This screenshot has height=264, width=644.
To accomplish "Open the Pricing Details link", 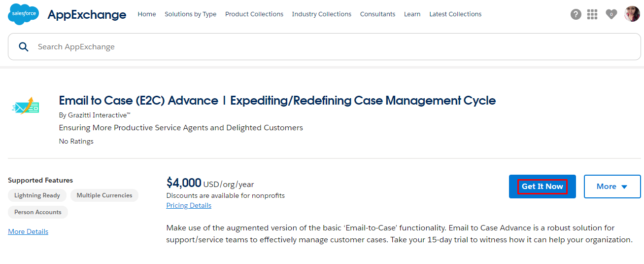I will click(x=189, y=206).
